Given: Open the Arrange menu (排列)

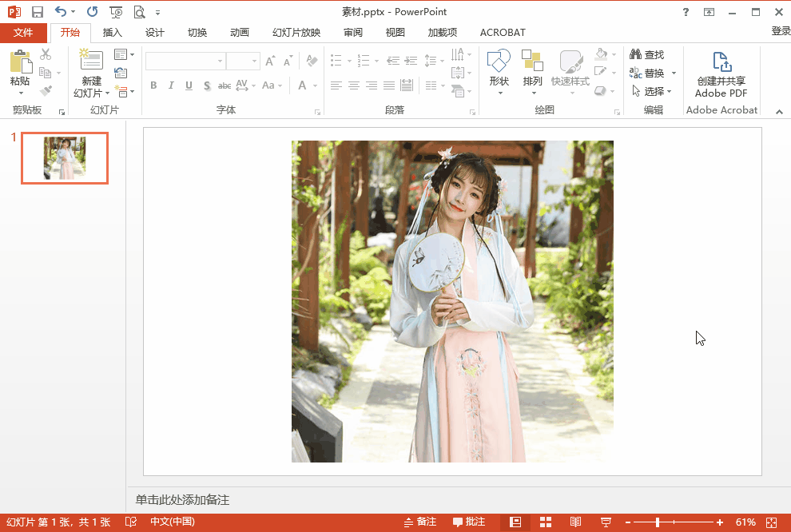Looking at the screenshot, I should click(x=532, y=73).
